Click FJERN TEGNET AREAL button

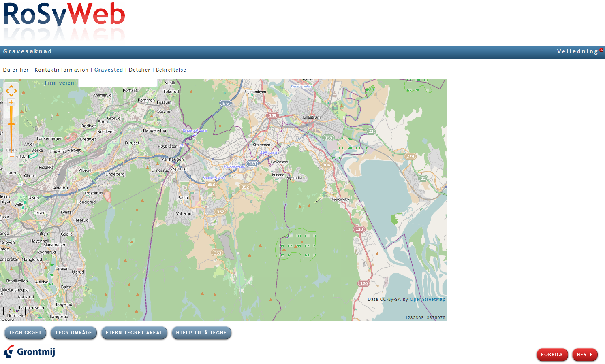(x=134, y=333)
